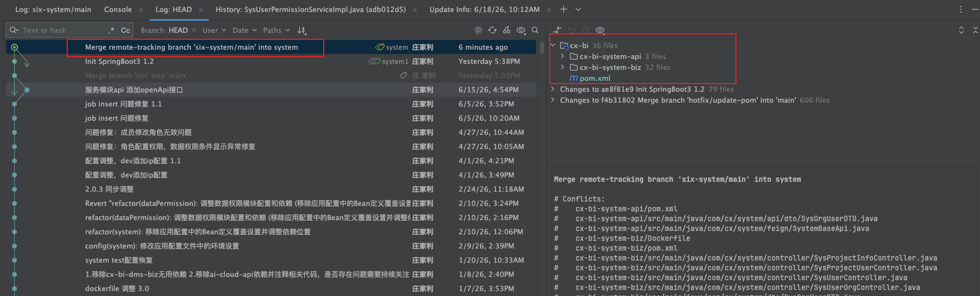Click the cx-bi-system-biz folder icon

click(x=574, y=67)
